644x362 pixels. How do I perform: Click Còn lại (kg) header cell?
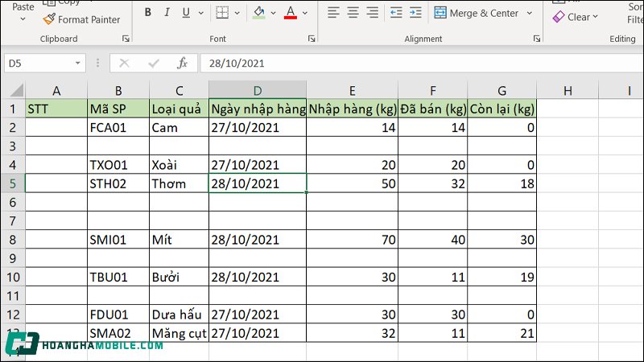coord(502,109)
